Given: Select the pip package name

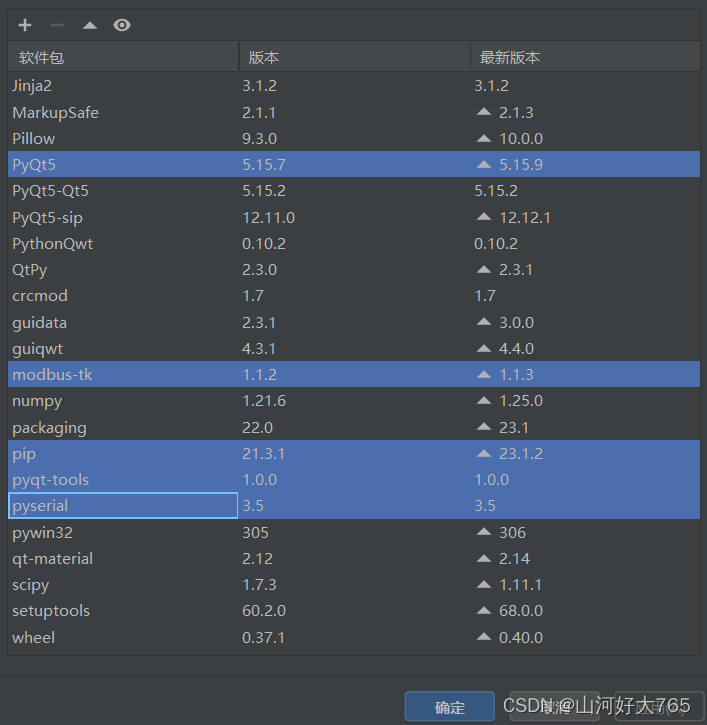Looking at the screenshot, I should coord(24,454).
